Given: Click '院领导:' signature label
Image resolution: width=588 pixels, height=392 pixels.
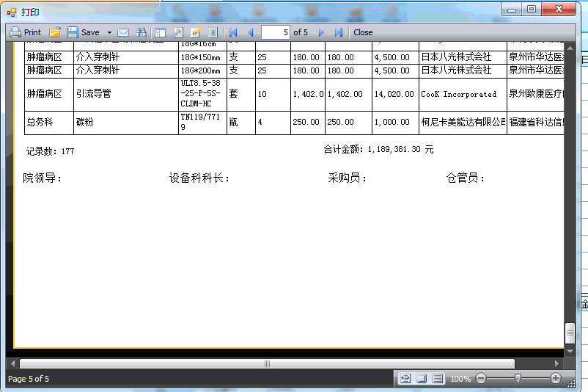Looking at the screenshot, I should (42, 178).
